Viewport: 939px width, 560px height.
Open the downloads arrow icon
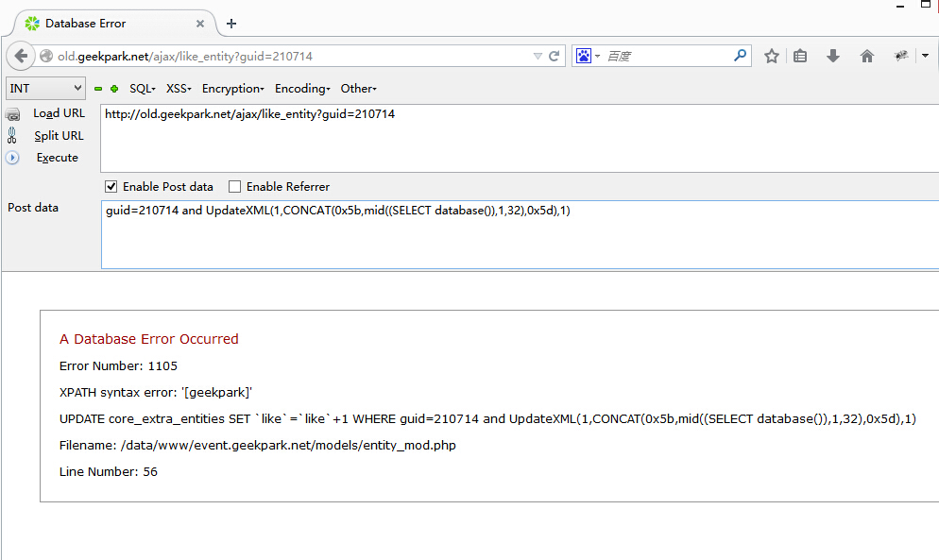[832, 56]
